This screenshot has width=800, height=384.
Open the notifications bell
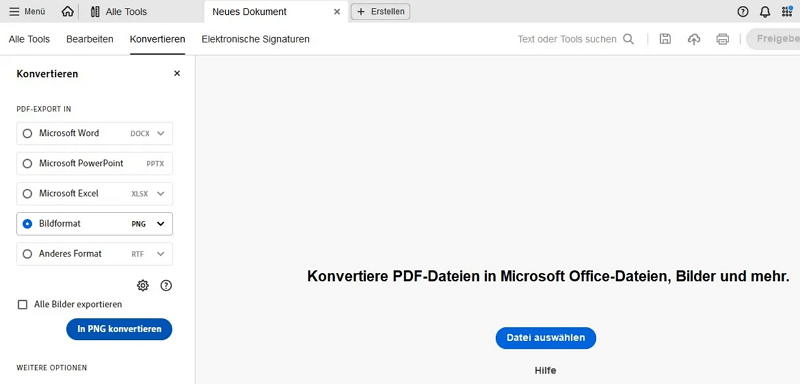[x=765, y=12]
